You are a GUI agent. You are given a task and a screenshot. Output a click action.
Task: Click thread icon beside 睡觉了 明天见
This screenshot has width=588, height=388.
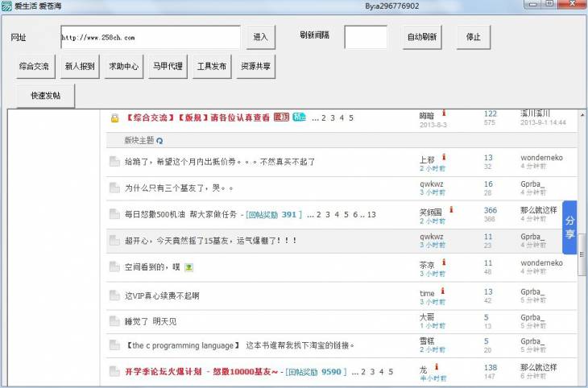[114, 321]
